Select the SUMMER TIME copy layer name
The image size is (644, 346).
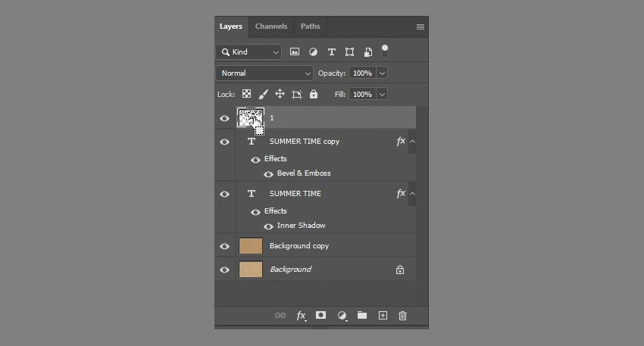click(x=305, y=141)
